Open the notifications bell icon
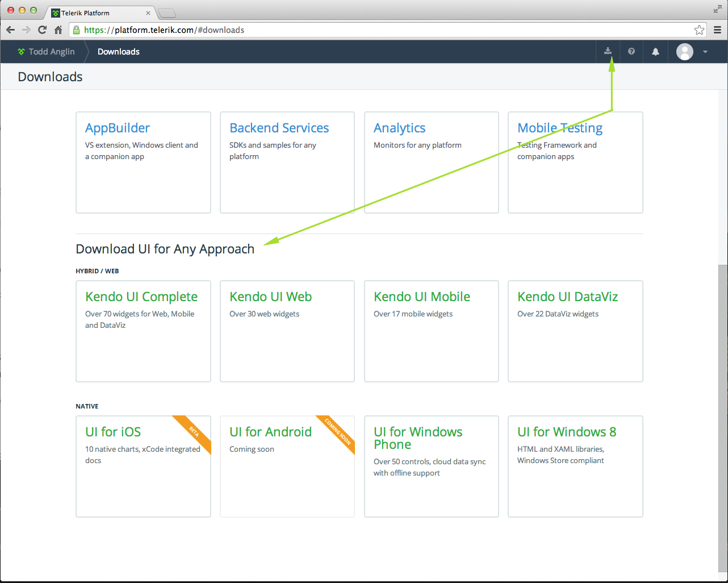This screenshot has width=728, height=583. 655,51
